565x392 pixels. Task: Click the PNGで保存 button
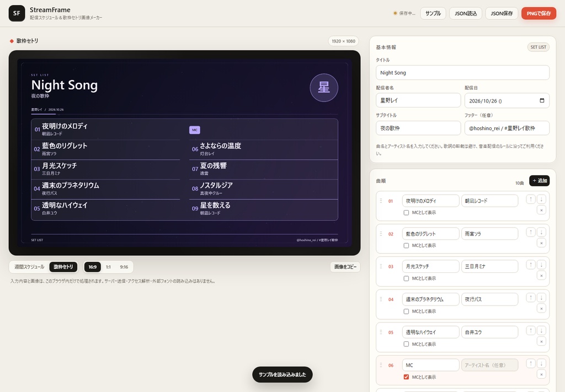[539, 13]
